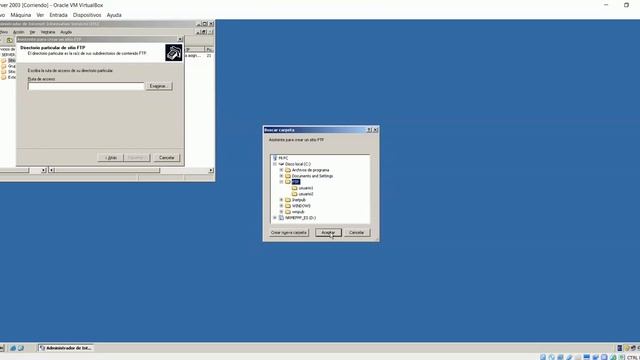Click the VirtualBox hard disk status icon
This screenshot has height=360, width=640.
click(x=542, y=357)
